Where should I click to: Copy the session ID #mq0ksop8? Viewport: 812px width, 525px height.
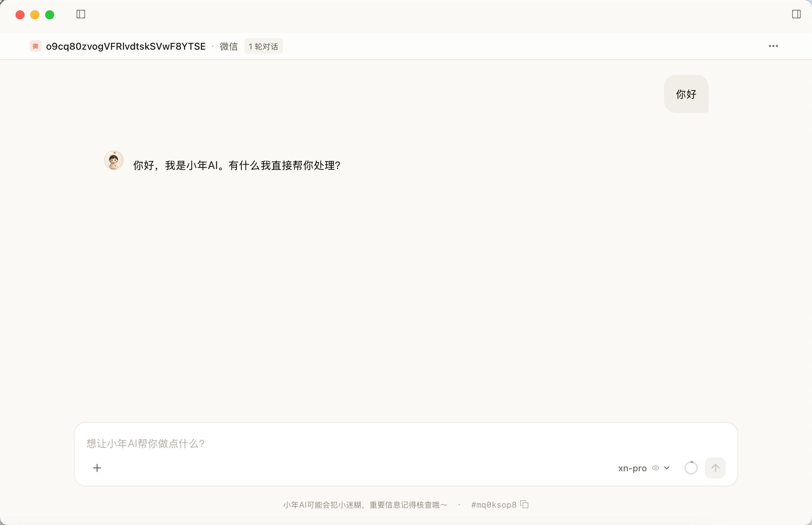[525, 505]
